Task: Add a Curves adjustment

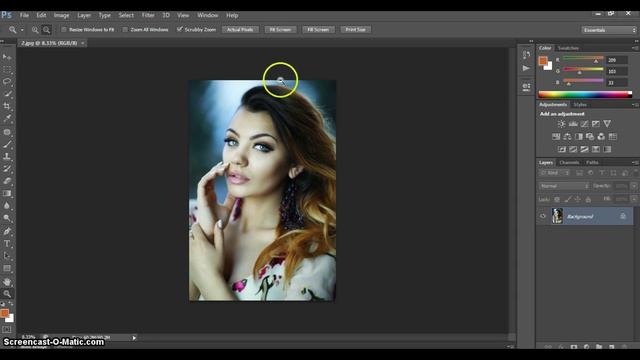Action: (584, 124)
